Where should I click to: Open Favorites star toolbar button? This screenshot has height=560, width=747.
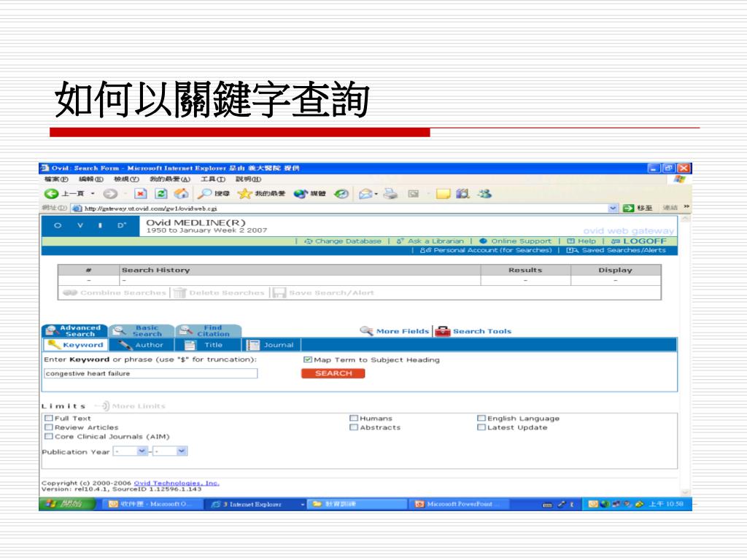pos(262,194)
